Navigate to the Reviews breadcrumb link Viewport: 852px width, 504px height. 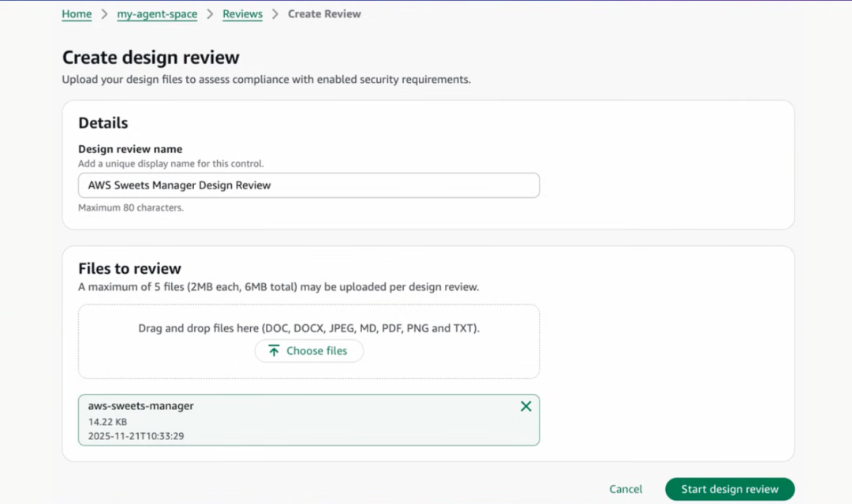click(242, 14)
